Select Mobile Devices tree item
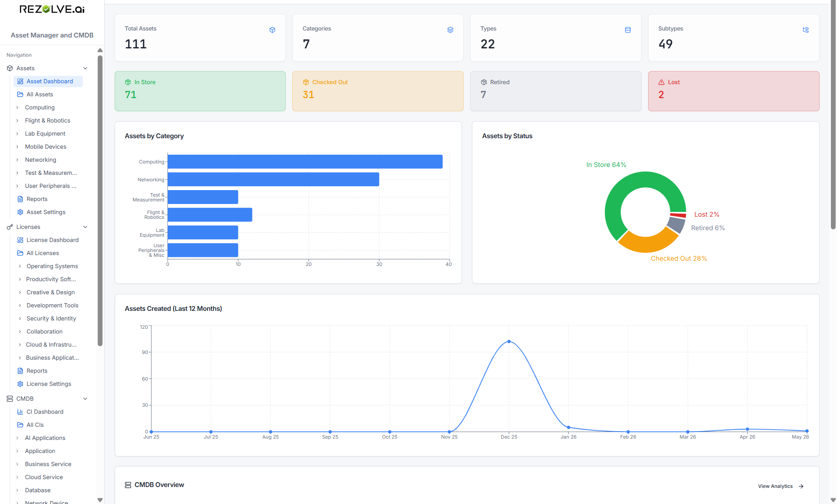Screen dimensions: 837x504 pyautogui.click(x=45, y=147)
